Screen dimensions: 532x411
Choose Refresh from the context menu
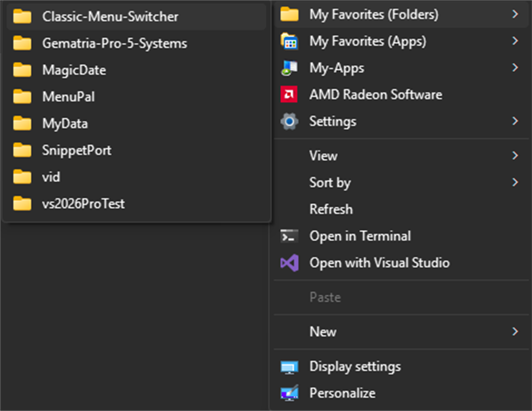point(401,209)
